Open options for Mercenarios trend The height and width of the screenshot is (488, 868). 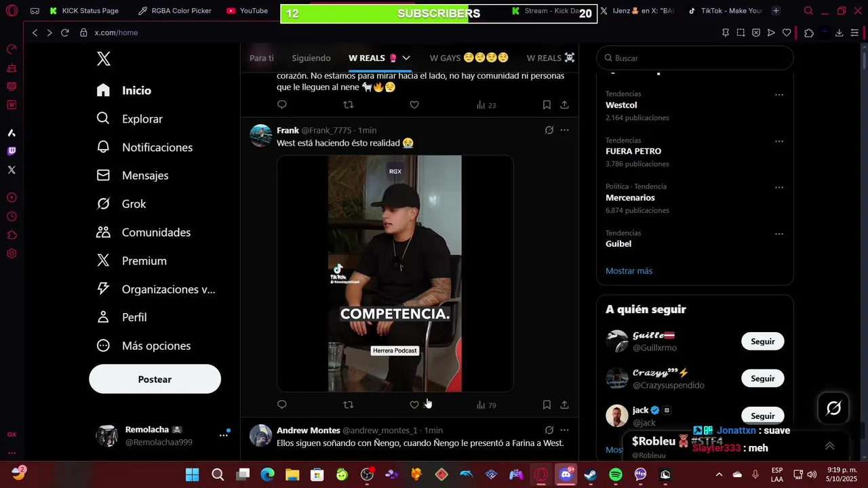pyautogui.click(x=779, y=187)
